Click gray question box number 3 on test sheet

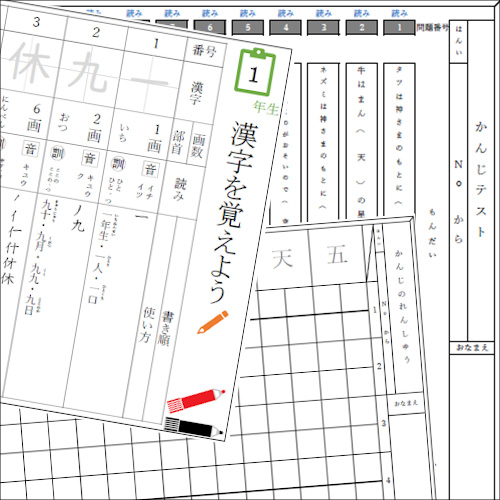[x=324, y=28]
